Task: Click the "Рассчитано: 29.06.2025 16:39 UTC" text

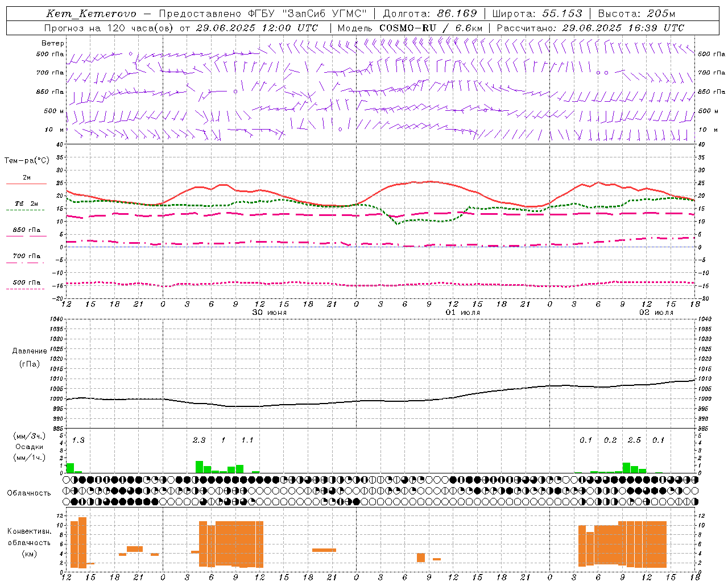Action: tap(590, 28)
